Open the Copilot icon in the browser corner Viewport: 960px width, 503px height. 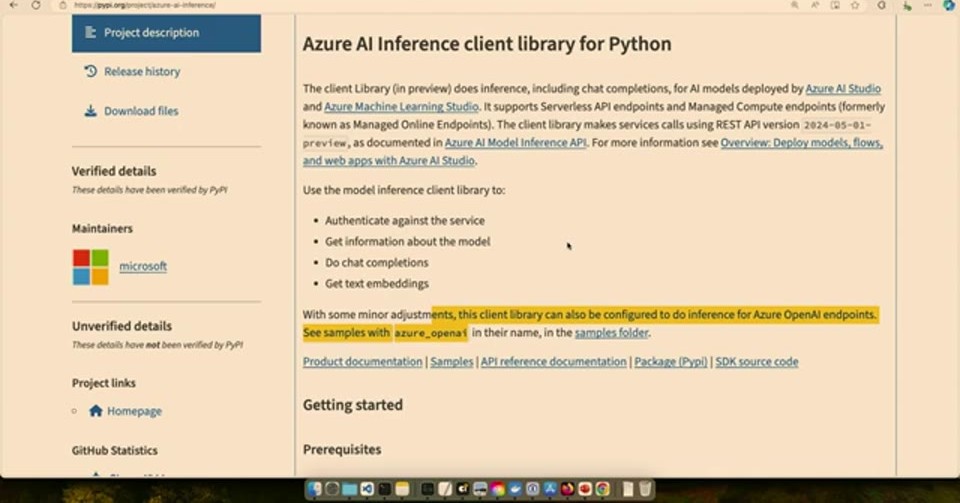[x=949, y=5]
